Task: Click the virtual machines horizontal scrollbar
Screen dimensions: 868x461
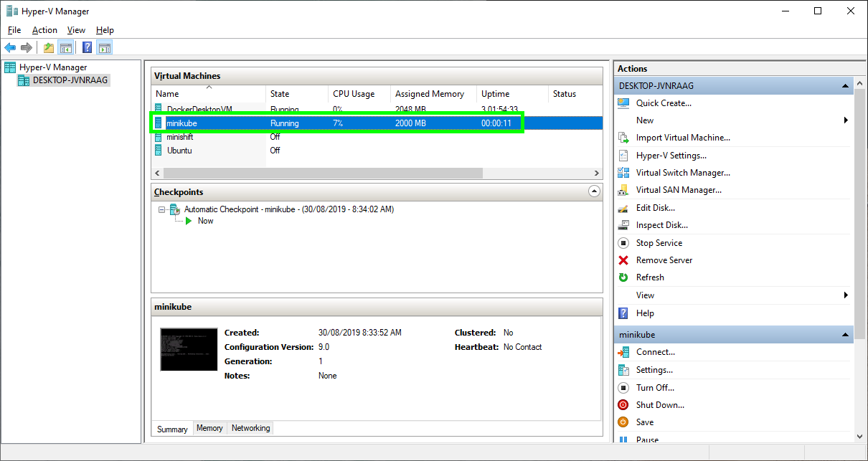Action: [x=323, y=174]
